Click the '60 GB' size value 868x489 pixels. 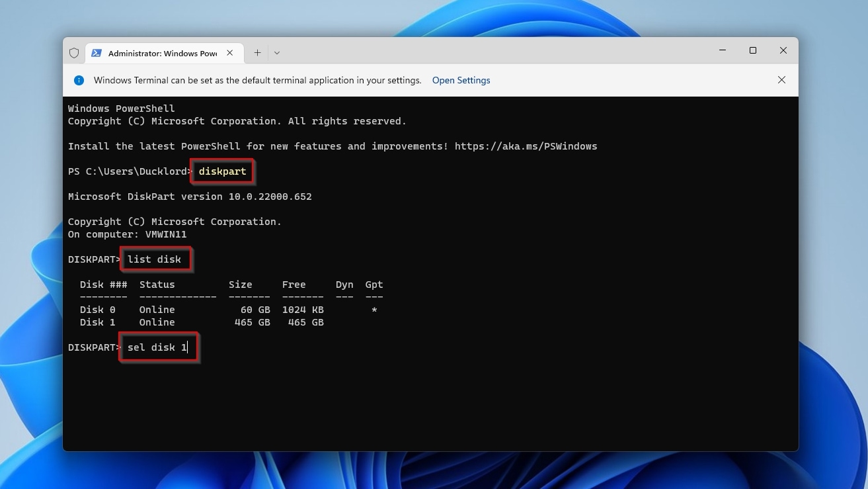[x=255, y=310]
